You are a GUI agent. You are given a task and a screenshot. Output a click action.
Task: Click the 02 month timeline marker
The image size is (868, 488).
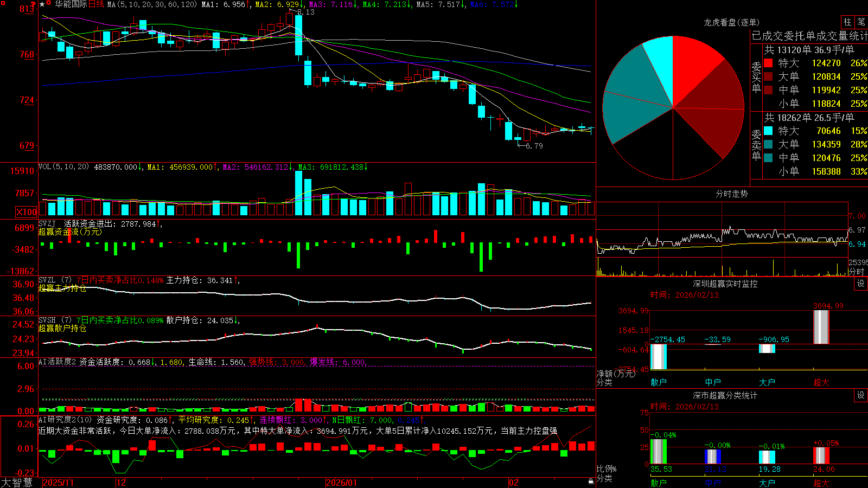(514, 483)
